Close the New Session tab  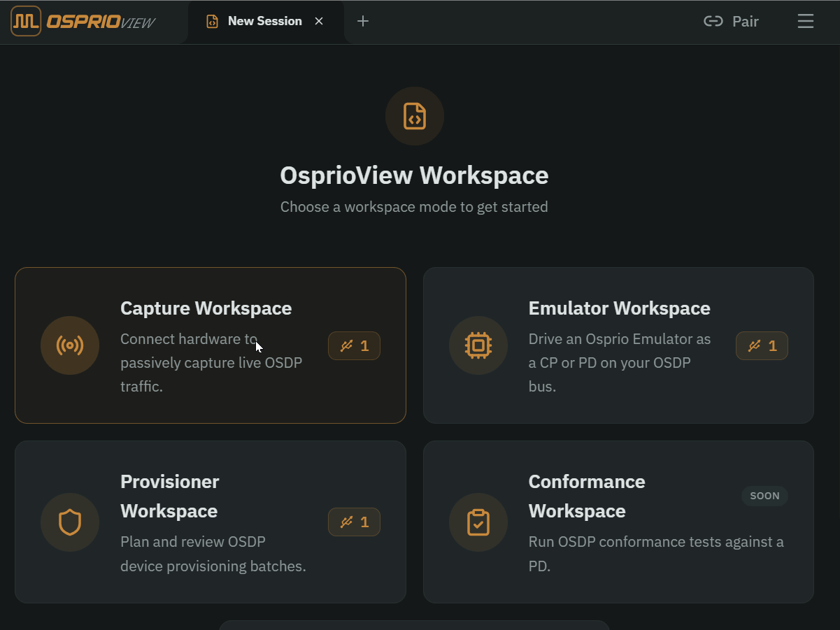[x=319, y=21]
